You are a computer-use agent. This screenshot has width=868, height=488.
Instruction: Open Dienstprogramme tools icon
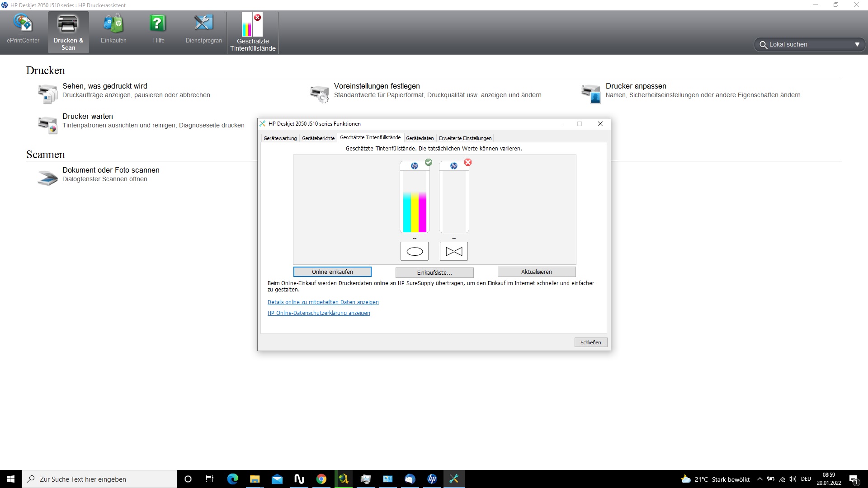tap(203, 23)
